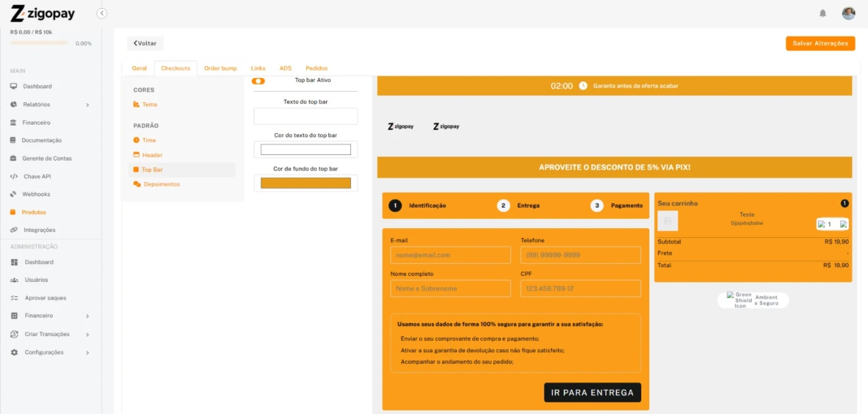Switch to the Order bump tab
This screenshot has height=414, width=868.
click(220, 68)
